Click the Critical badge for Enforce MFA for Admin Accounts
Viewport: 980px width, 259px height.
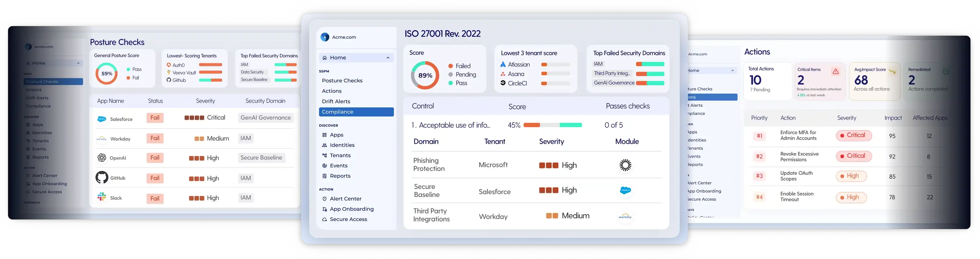point(853,136)
